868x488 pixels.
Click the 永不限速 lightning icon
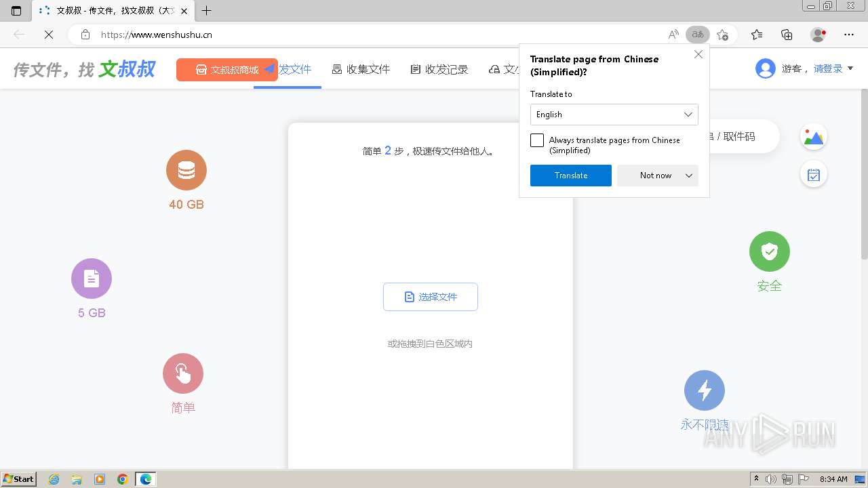tap(705, 390)
